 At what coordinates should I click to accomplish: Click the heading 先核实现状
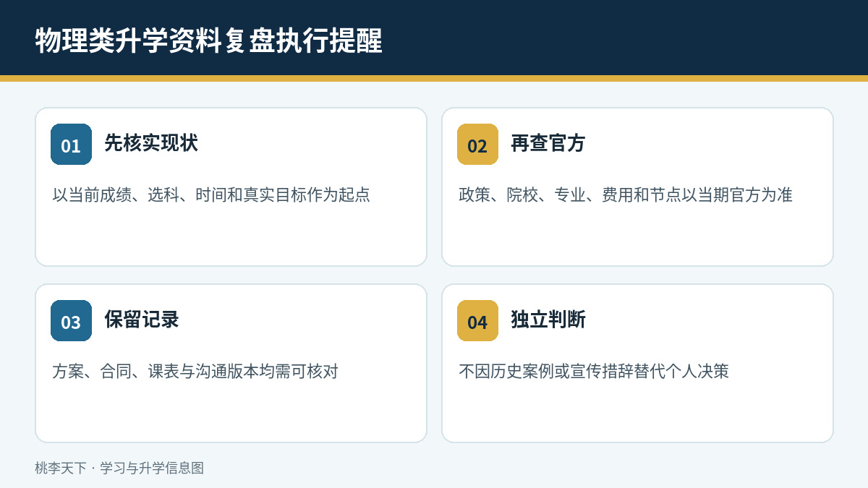151,143
